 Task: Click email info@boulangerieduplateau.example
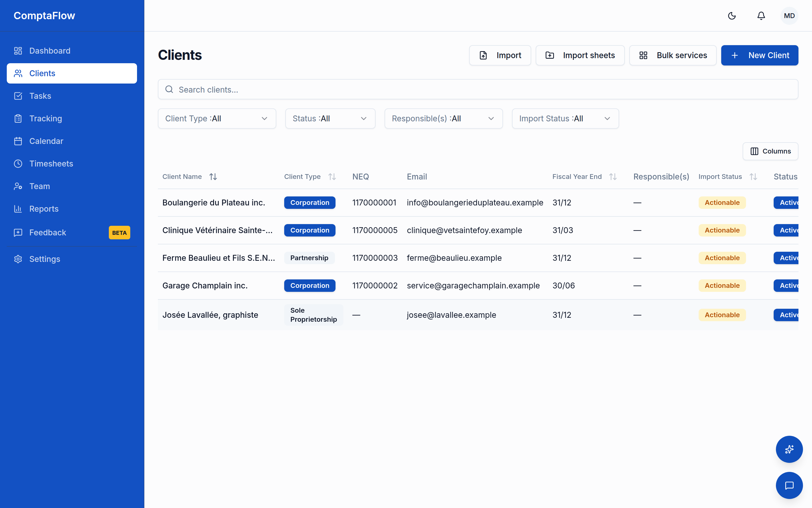475,203
